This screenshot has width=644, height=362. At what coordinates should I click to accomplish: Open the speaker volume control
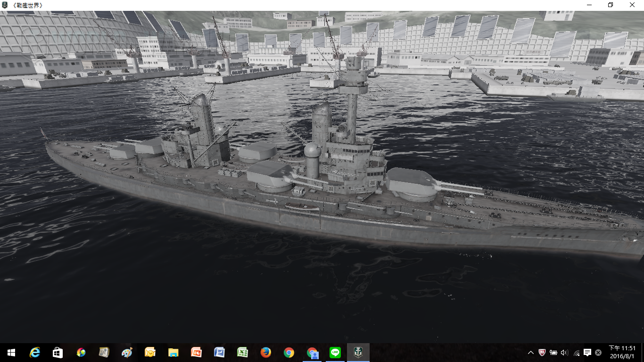tap(565, 353)
